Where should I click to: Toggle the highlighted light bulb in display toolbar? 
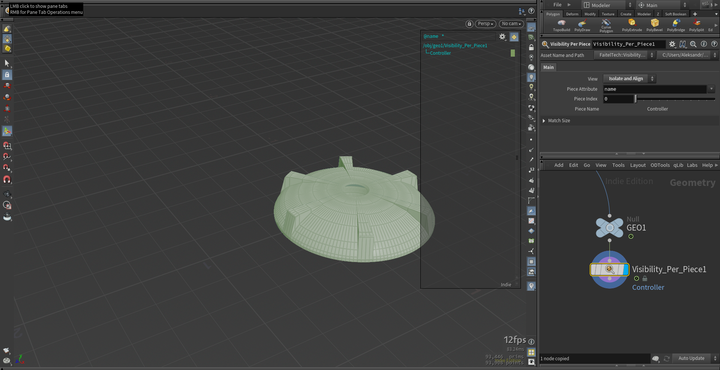point(531,77)
